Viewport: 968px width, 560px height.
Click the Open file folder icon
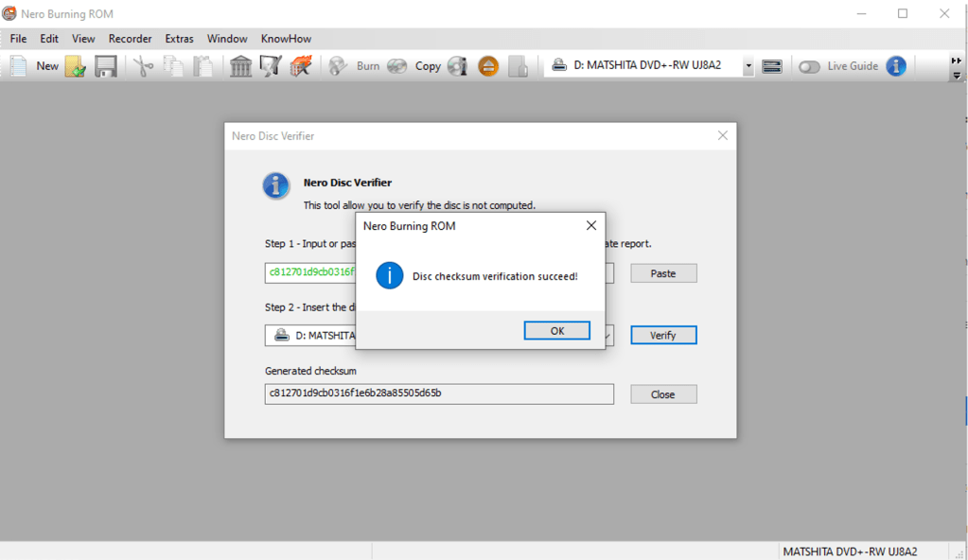click(x=76, y=66)
